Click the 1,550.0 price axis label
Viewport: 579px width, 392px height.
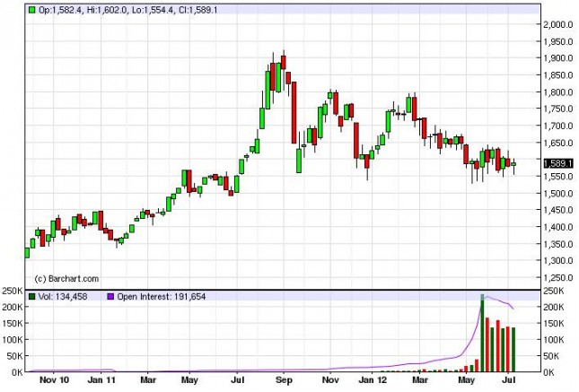[x=558, y=177]
